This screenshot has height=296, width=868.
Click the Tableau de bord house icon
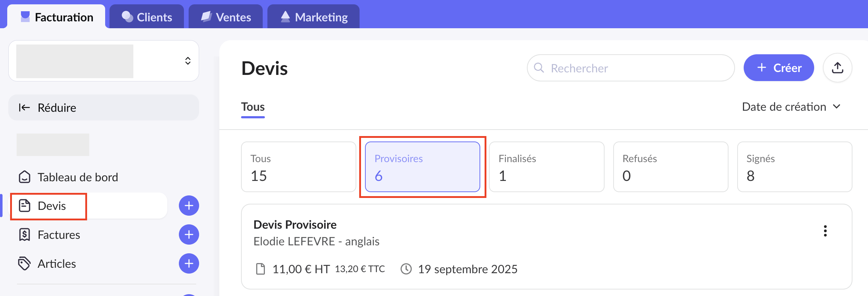[25, 177]
